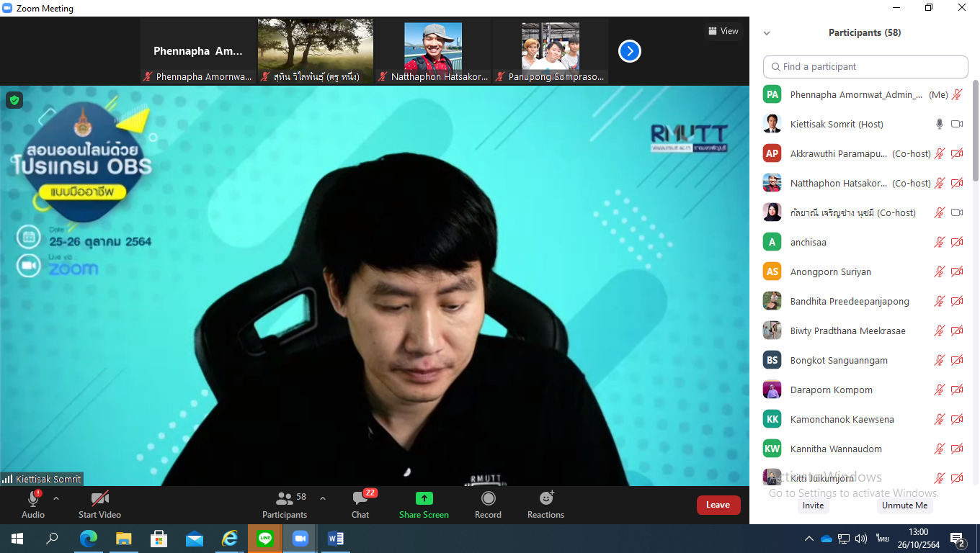Click muted mic icon for Kannitha Wannaudom
The width and height of the screenshot is (980, 553).
coord(940,449)
